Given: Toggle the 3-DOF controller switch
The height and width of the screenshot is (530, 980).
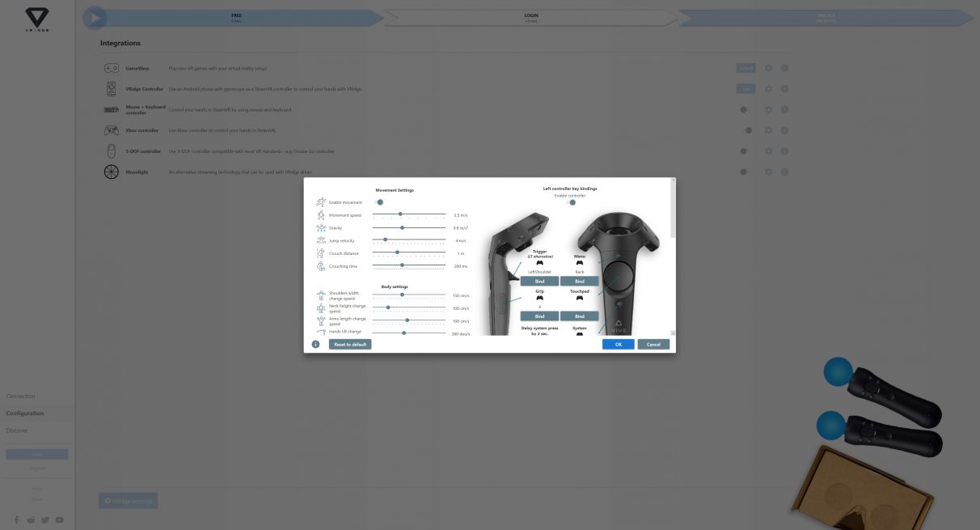Looking at the screenshot, I should [745, 151].
